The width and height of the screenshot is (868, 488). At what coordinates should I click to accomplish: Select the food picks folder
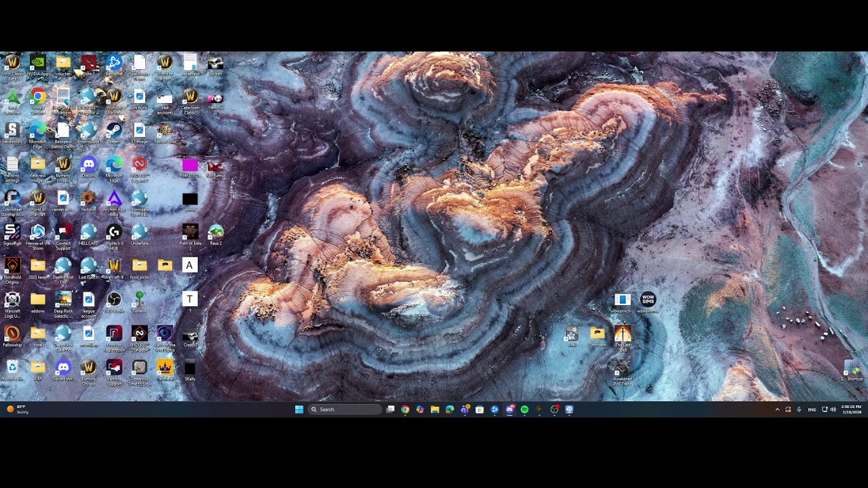[140, 269]
